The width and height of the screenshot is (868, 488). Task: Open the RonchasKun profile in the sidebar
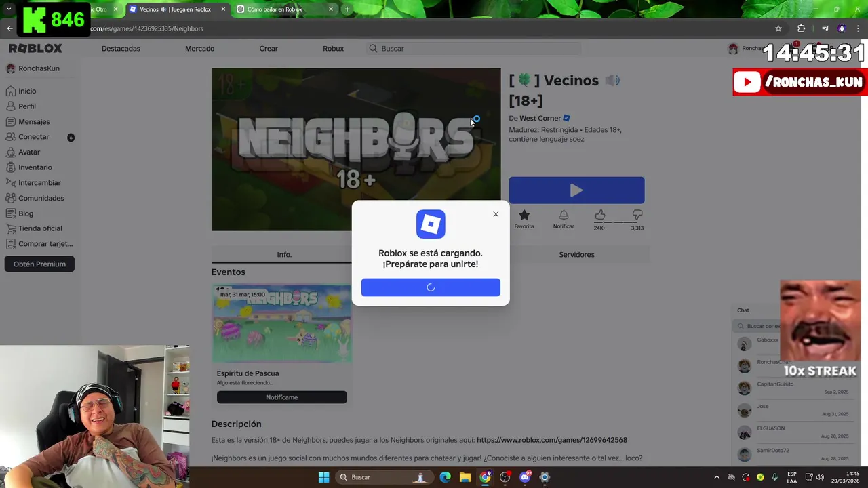click(x=33, y=68)
